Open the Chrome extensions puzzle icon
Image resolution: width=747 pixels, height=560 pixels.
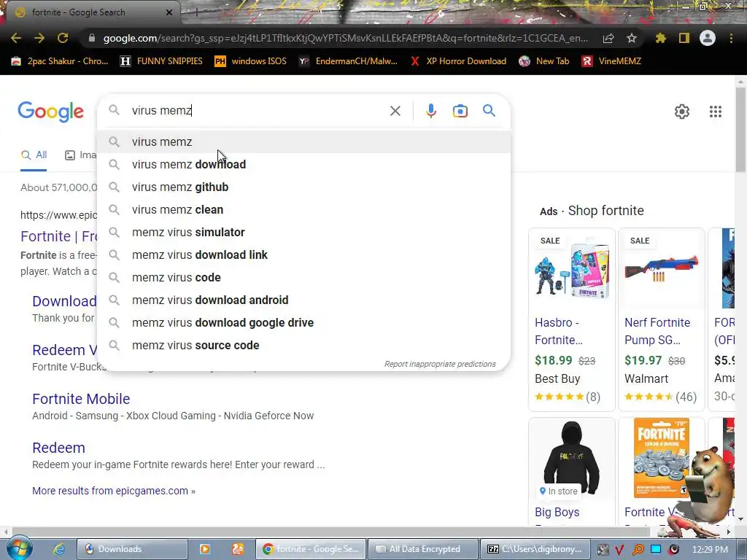click(661, 38)
